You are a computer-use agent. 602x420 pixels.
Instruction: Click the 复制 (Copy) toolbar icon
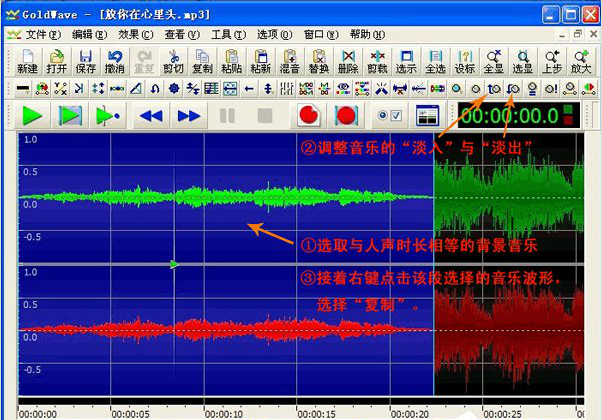(203, 61)
